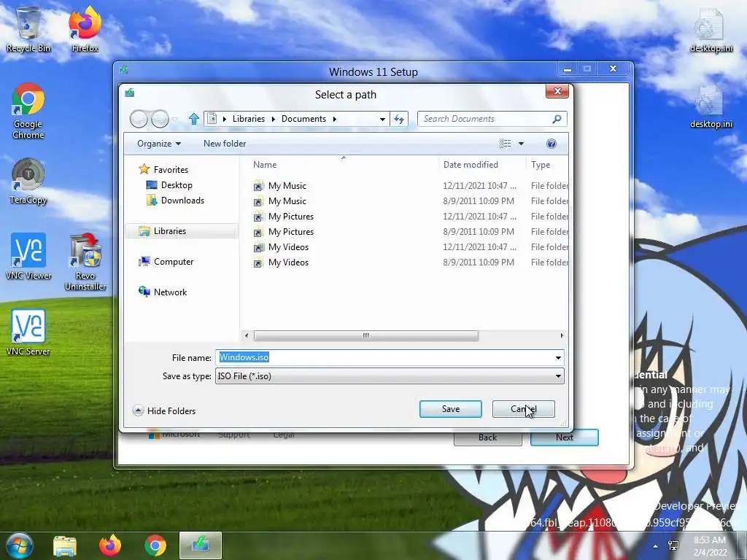Select Network in the navigation pane
This screenshot has width=747, height=560.
pos(163,292)
